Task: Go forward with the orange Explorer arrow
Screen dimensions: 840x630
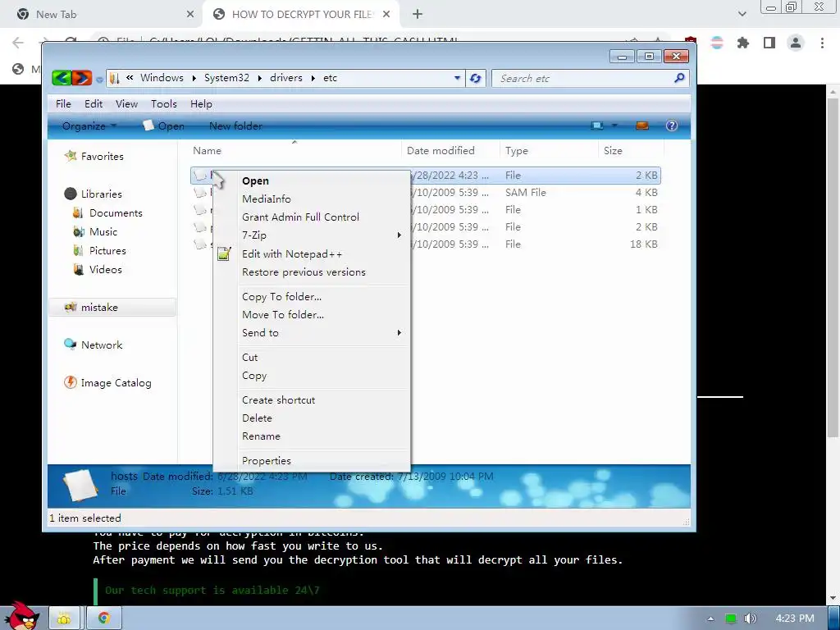Action: click(x=82, y=78)
